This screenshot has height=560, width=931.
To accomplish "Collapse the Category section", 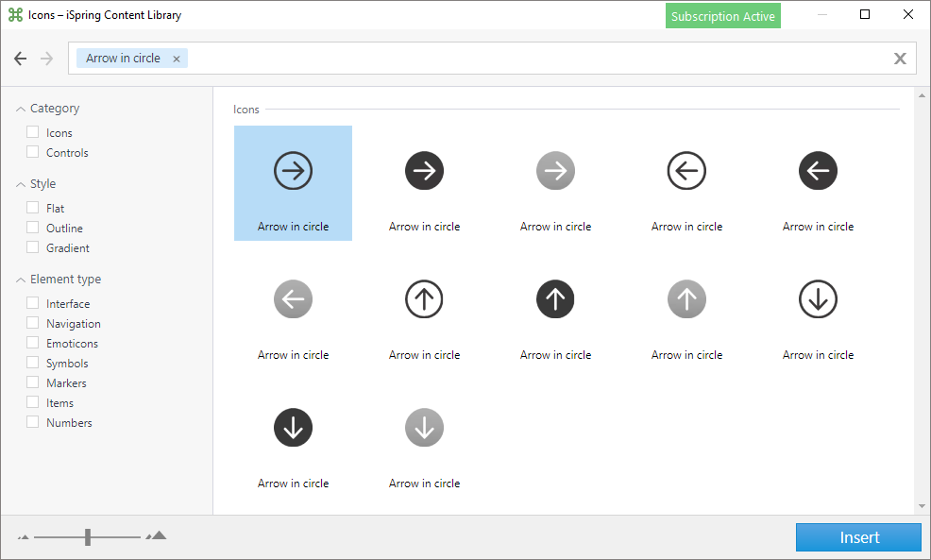I will 21,108.
